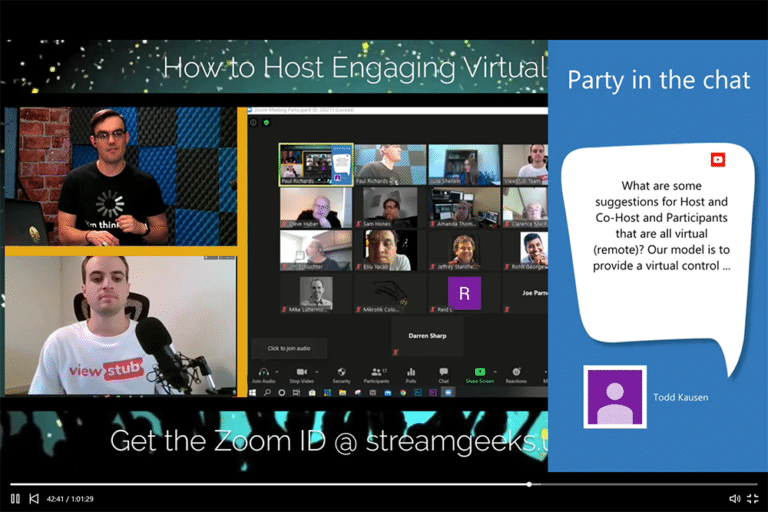Open Windows taskbar search
This screenshot has width=768, height=512.
tap(267, 392)
